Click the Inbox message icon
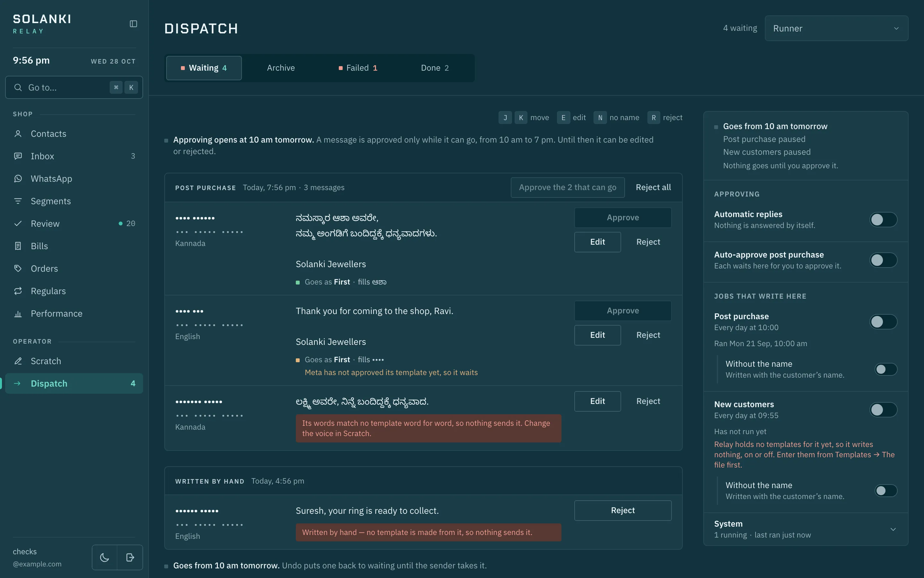The height and width of the screenshot is (578, 924). coord(18,156)
